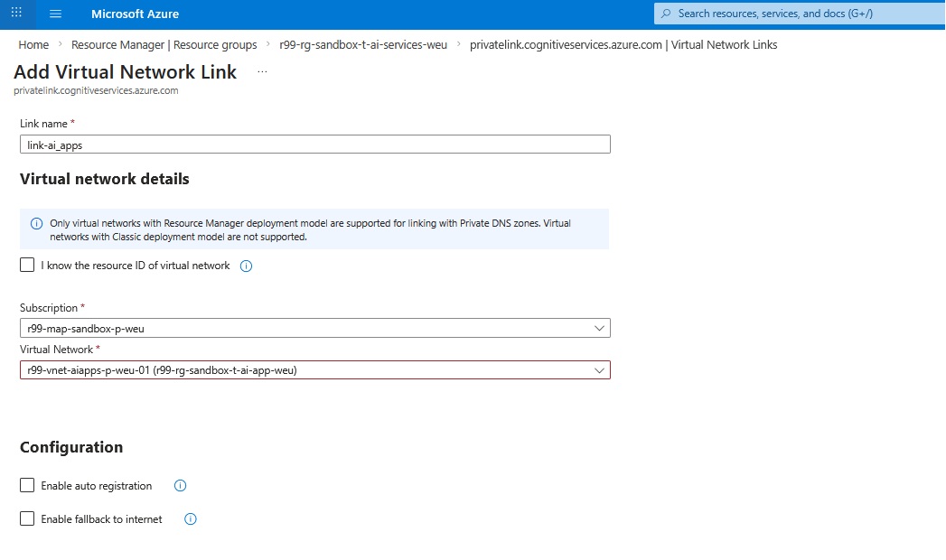
Task: Enable auto registration checkbox
Action: 27,486
